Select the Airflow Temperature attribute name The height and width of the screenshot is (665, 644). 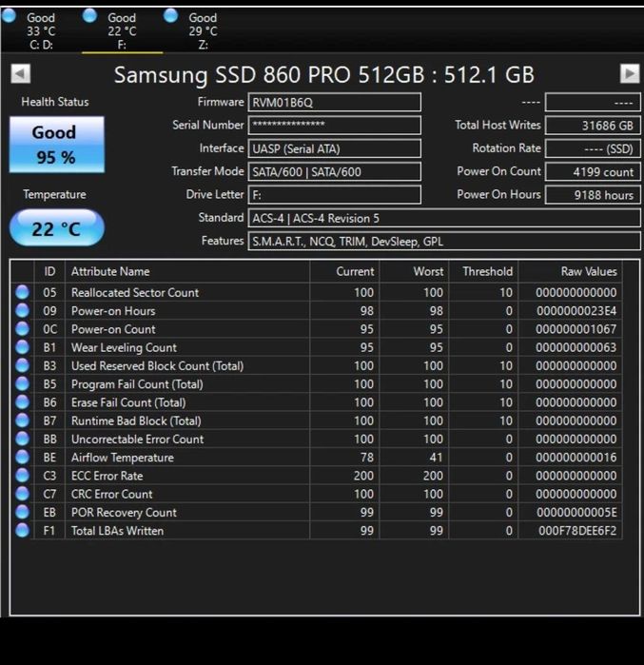tap(123, 458)
